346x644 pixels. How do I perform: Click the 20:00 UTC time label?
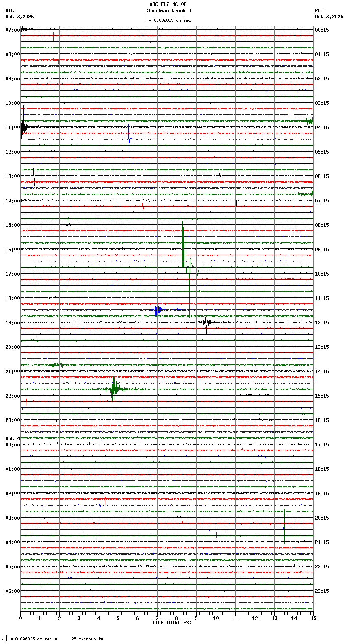coord(13,347)
